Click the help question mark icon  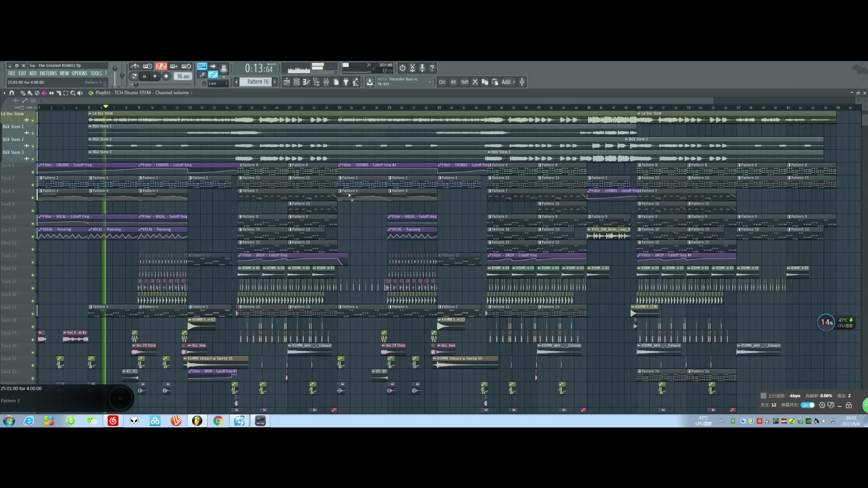pos(432,68)
